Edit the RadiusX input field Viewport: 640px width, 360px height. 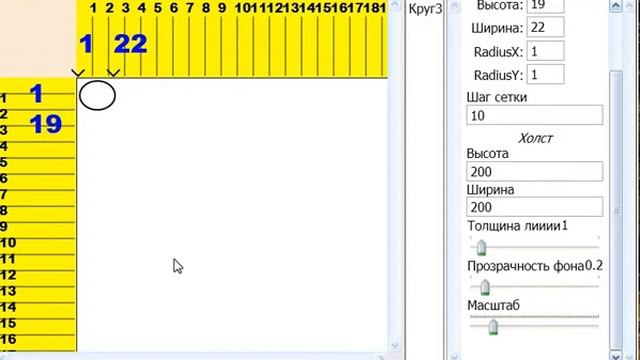click(545, 51)
